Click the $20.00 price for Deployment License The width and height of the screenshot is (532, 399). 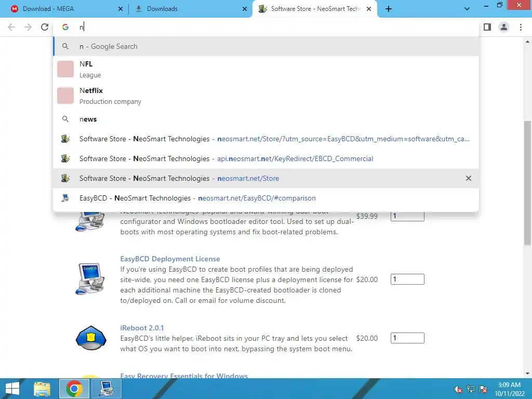point(367,280)
